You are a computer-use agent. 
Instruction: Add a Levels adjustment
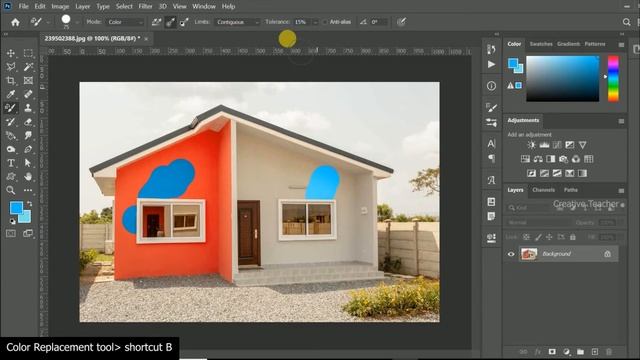pos(544,145)
